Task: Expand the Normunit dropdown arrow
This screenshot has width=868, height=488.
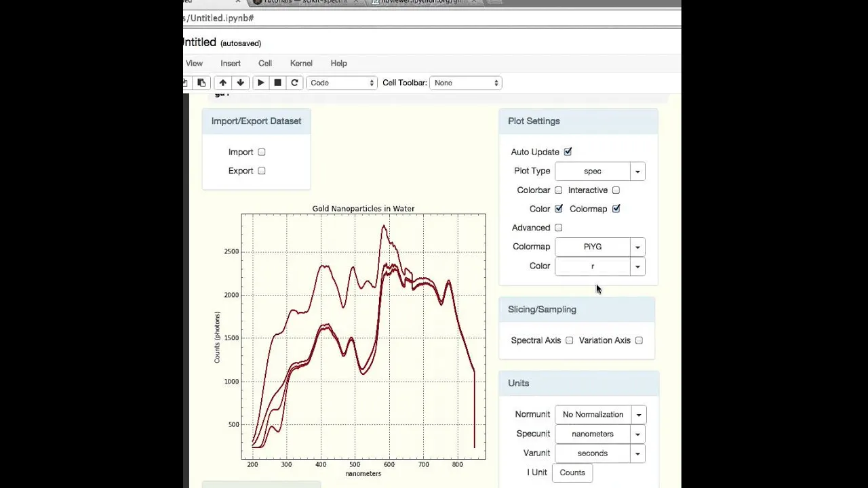Action: pyautogui.click(x=638, y=415)
